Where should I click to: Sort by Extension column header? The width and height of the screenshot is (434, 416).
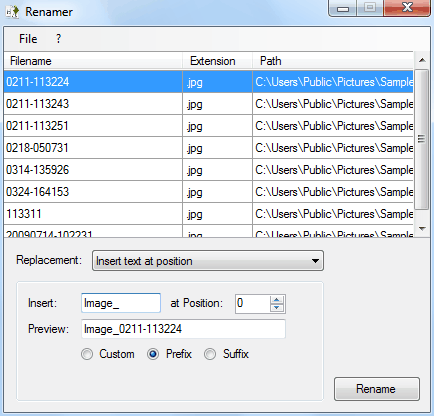[x=217, y=61]
